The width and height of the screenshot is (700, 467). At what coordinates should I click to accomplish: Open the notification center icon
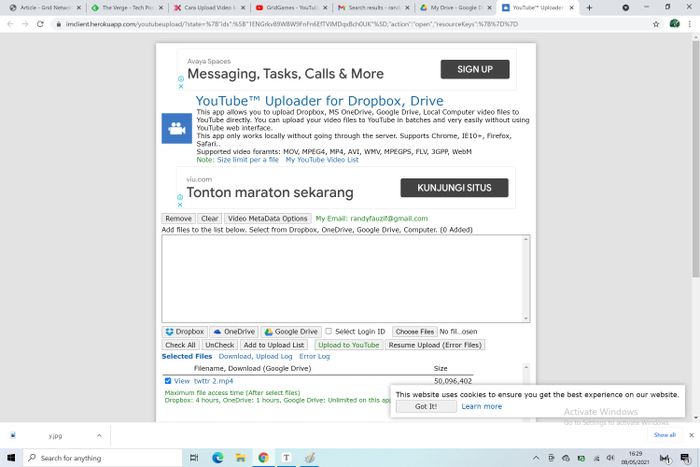[684, 458]
